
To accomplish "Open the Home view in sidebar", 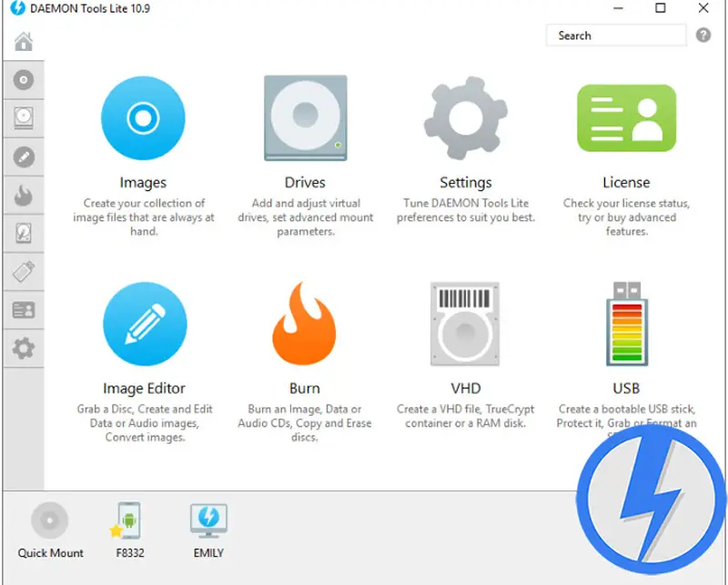I will [x=24, y=42].
